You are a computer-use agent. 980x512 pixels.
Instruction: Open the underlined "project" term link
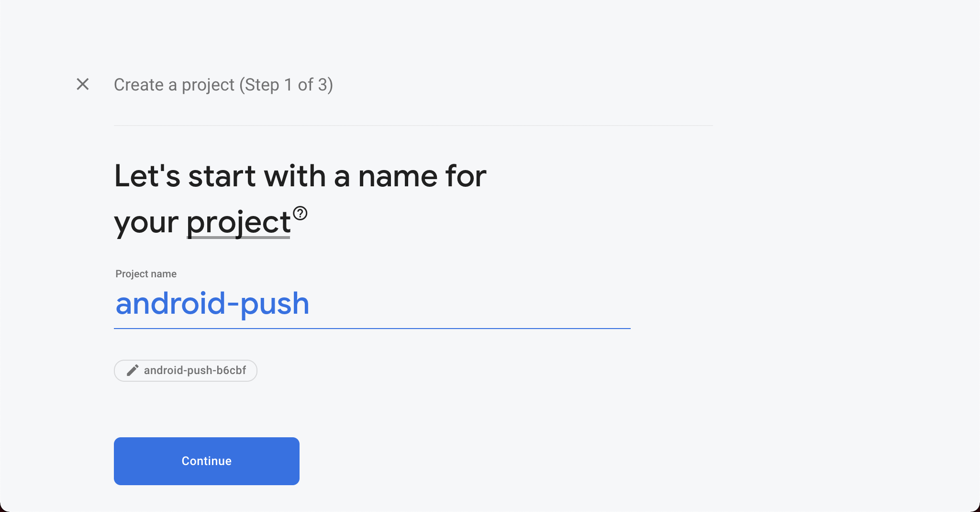[x=238, y=222]
